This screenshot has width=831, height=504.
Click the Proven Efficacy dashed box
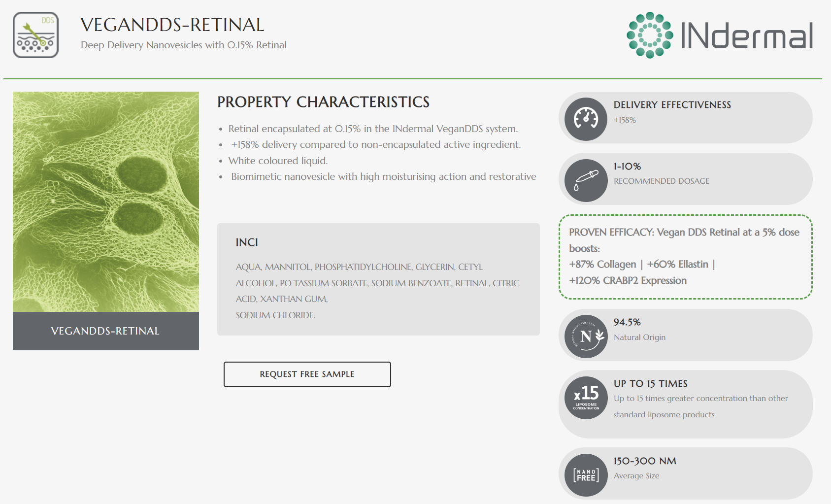[685, 257]
